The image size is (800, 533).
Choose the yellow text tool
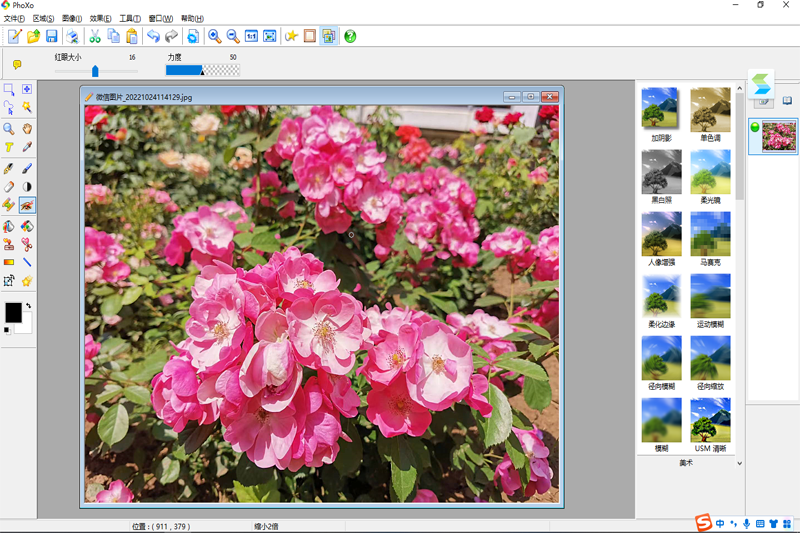tap(9, 148)
